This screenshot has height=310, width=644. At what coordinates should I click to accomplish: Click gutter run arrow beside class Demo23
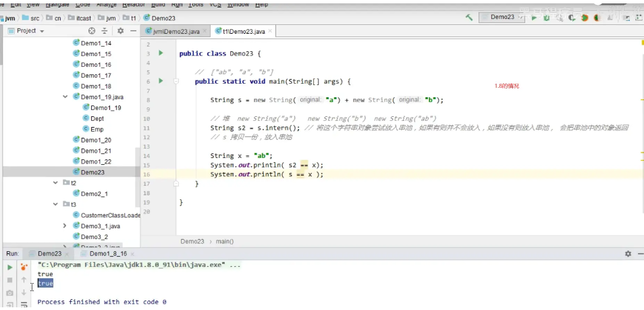tap(161, 53)
